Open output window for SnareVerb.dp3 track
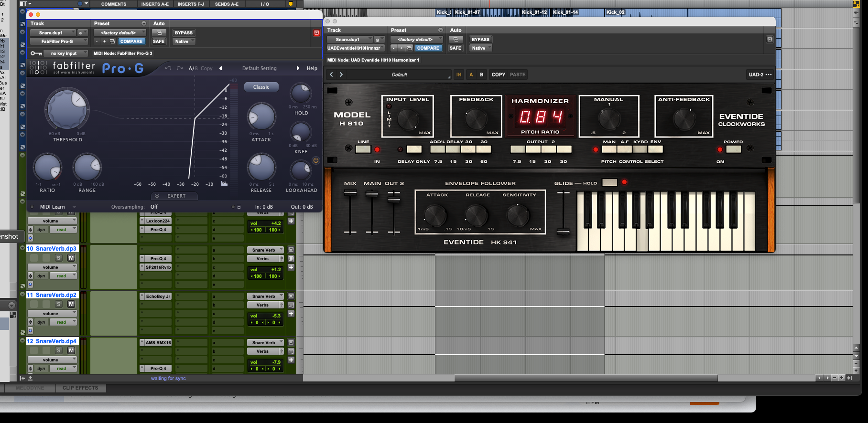Screen dimensions: 868x423 coord(291,250)
